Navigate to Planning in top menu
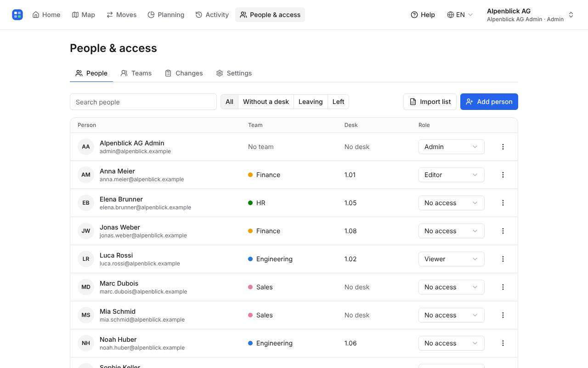The image size is (588, 368). point(166,15)
